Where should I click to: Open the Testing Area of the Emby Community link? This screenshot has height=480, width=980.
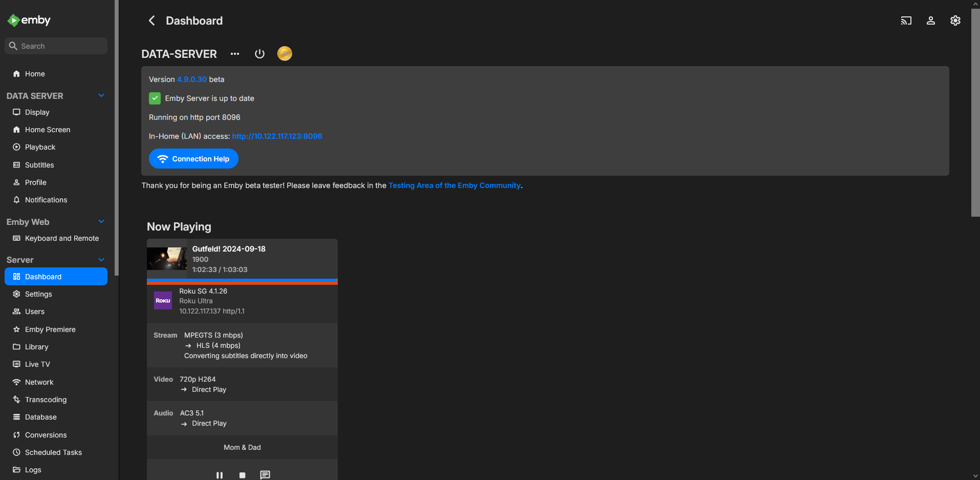pos(454,185)
